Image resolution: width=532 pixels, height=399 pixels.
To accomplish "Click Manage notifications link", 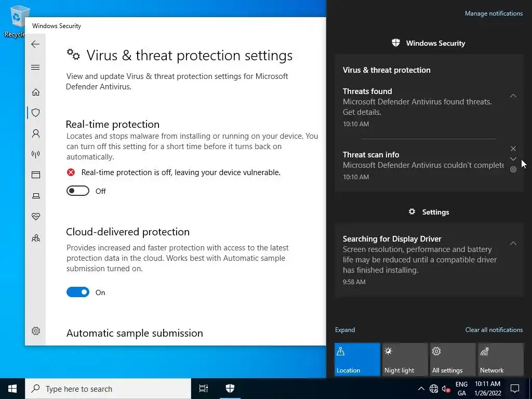I will point(494,14).
